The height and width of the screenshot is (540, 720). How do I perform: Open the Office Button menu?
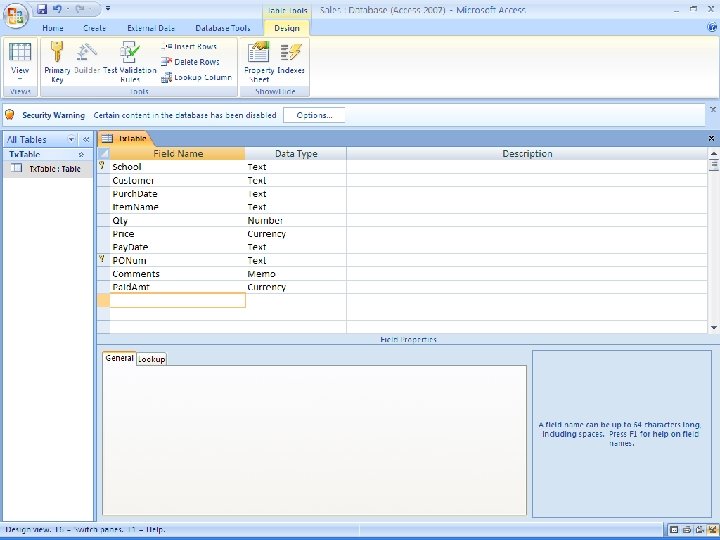14,14
